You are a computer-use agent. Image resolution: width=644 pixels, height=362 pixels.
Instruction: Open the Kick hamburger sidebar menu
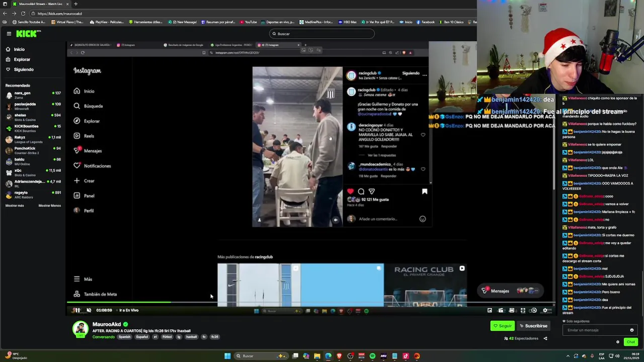point(9,34)
